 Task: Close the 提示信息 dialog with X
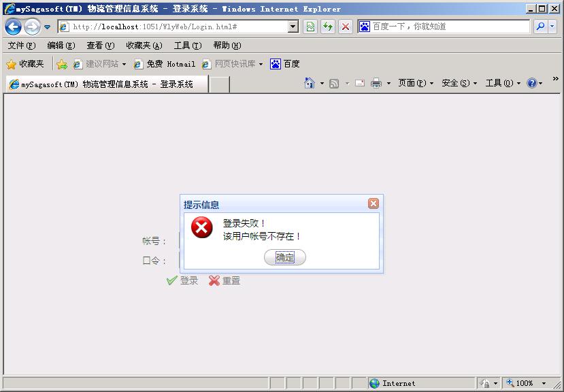pos(374,203)
